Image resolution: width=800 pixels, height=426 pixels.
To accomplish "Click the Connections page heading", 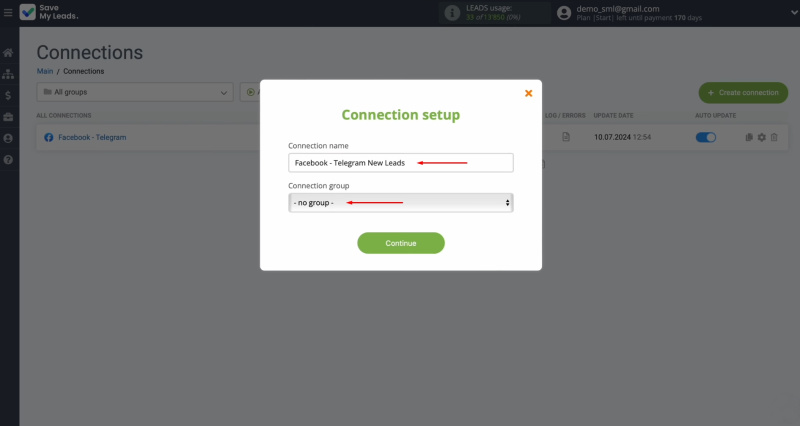I will click(x=90, y=53).
